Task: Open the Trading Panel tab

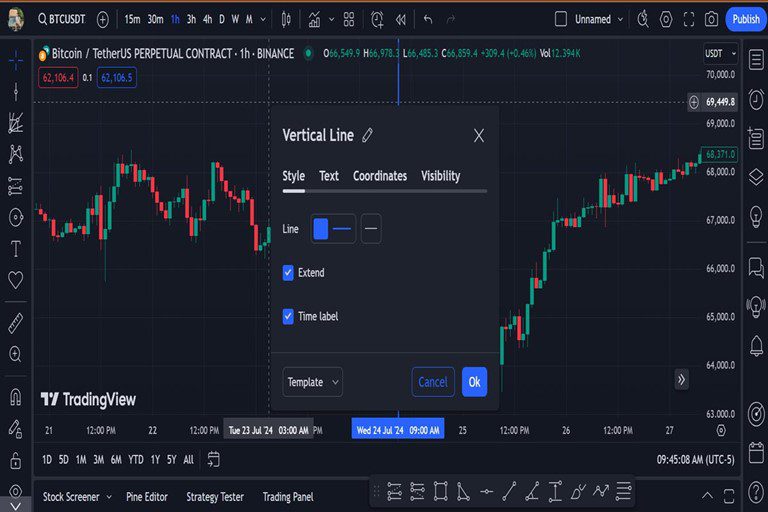Action: [x=288, y=497]
